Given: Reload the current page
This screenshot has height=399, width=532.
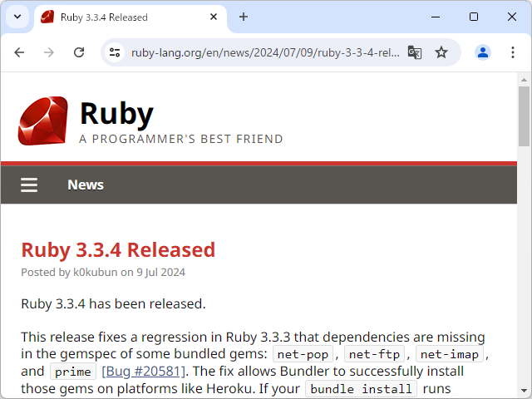Looking at the screenshot, I should point(79,52).
